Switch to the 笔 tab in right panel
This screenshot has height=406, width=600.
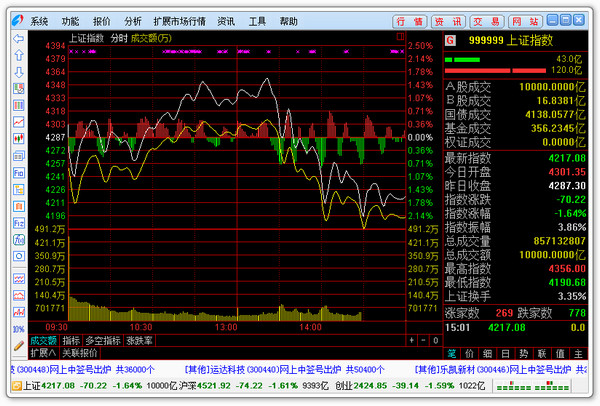(x=452, y=354)
